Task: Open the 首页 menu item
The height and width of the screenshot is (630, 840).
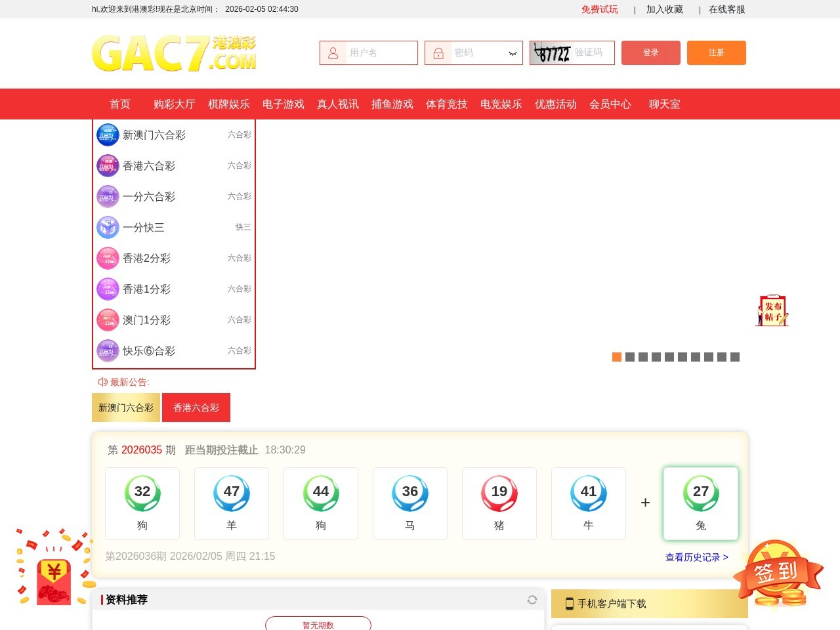Action: click(120, 104)
